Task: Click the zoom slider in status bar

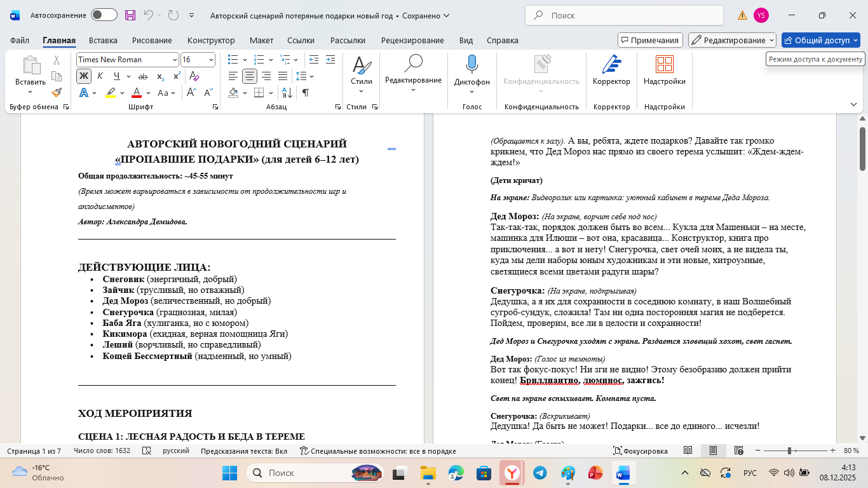Action: click(789, 451)
